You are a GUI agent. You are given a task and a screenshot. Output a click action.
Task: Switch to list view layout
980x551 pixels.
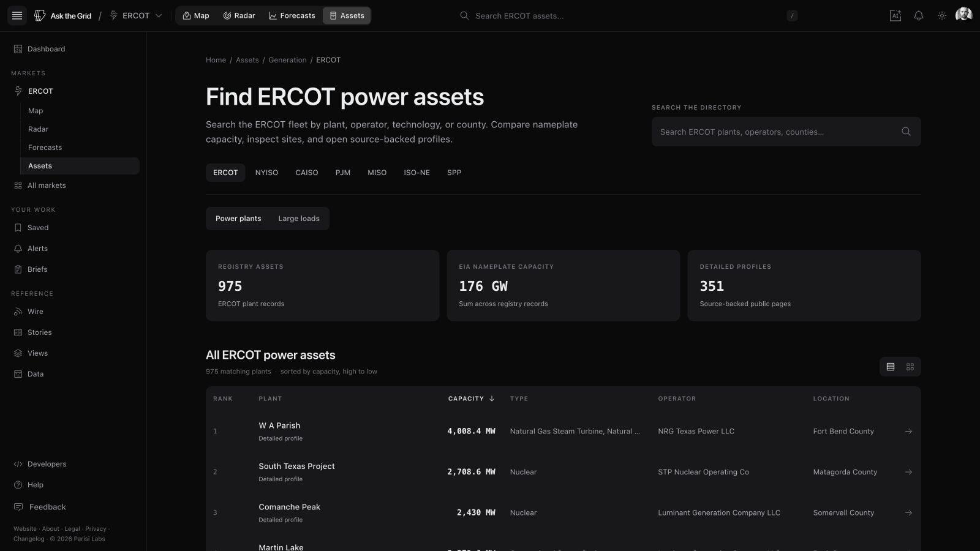(x=891, y=367)
